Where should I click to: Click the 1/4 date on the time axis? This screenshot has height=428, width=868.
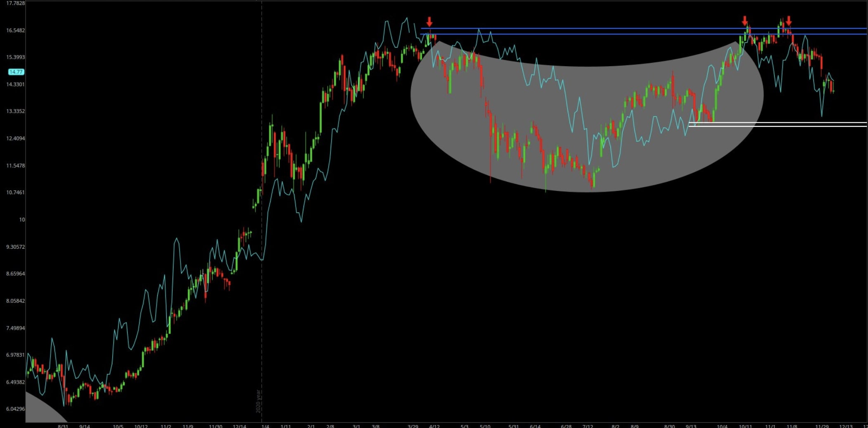click(265, 426)
